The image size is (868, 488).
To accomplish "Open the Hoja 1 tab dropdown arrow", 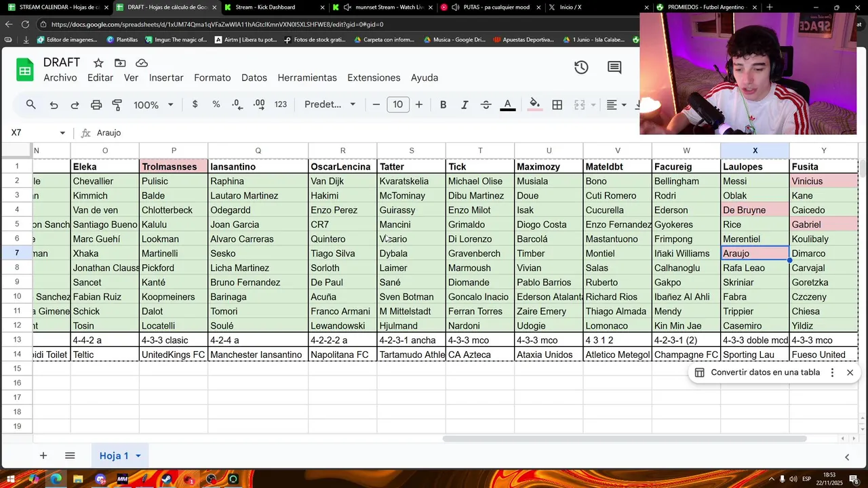I will click(138, 456).
